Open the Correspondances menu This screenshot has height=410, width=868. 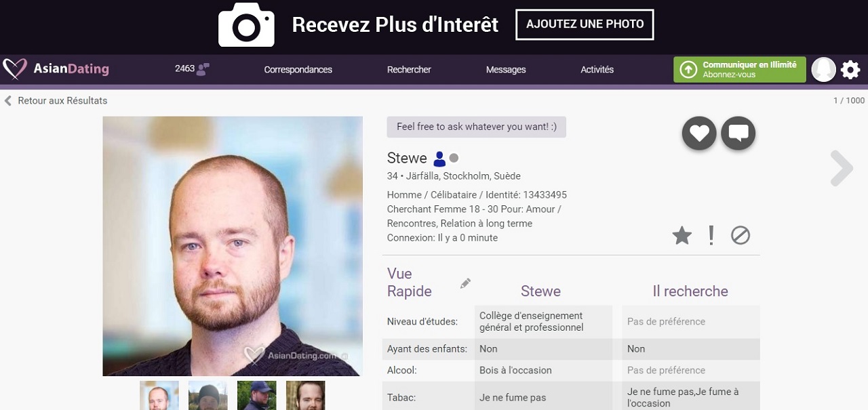click(298, 70)
